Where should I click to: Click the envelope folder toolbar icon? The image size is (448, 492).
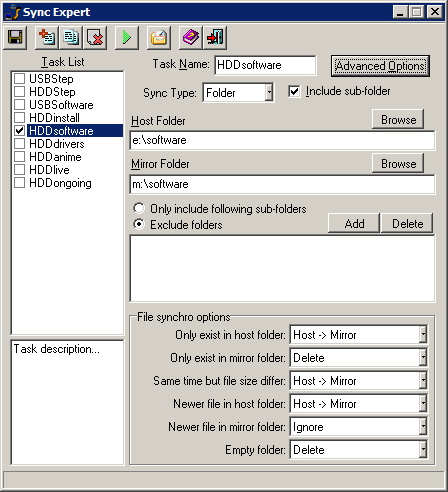[x=159, y=37]
